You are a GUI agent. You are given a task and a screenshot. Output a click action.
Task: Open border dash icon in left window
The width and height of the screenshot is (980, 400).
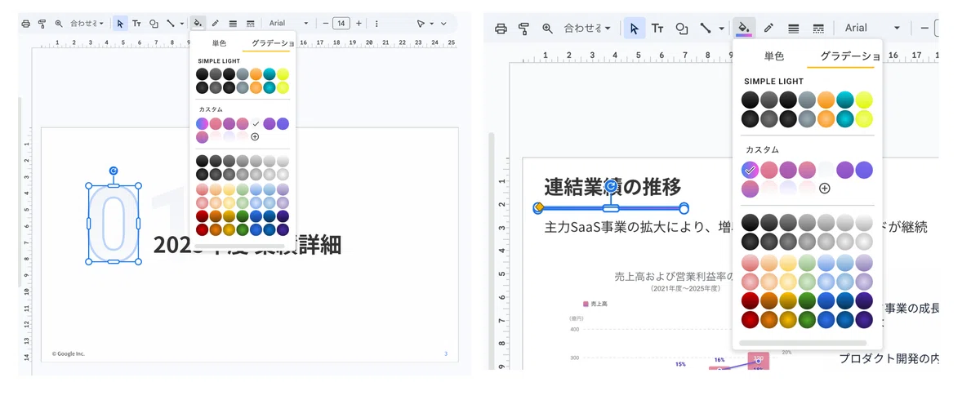point(250,24)
